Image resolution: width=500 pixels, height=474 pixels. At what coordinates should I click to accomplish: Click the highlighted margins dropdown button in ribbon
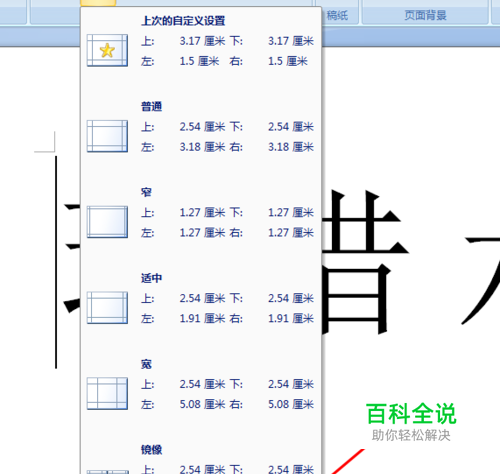point(98,3)
